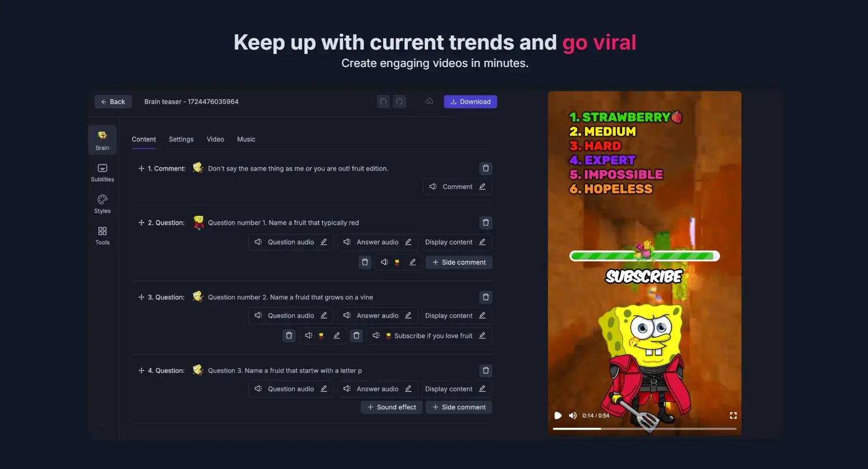
Task: Play the Comment audio speaker icon
Action: point(433,187)
